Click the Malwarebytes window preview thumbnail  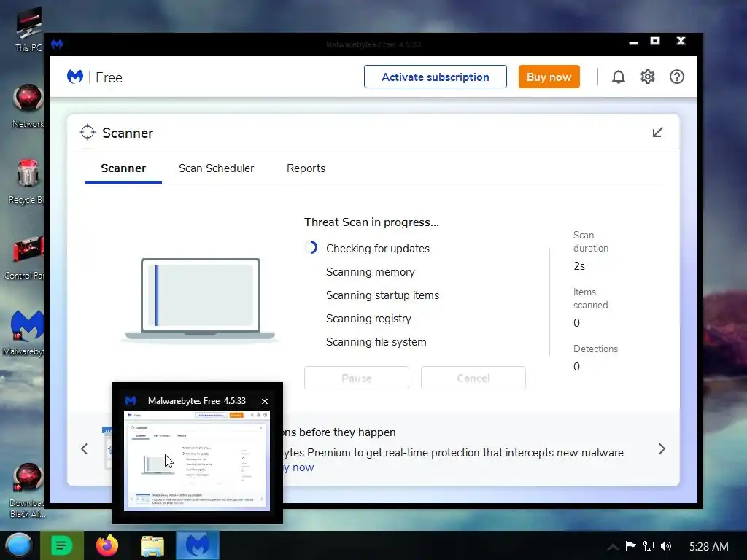[x=197, y=461]
